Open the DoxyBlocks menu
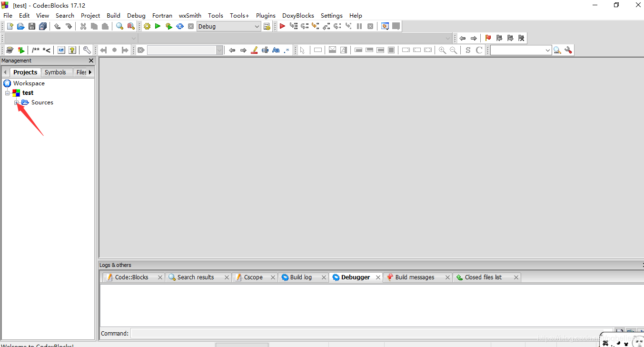The height and width of the screenshot is (347, 644). click(x=298, y=15)
